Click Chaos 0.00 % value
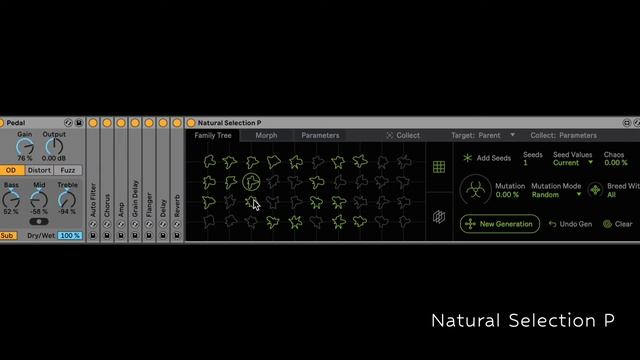This screenshot has height=360, width=640. coord(616,162)
